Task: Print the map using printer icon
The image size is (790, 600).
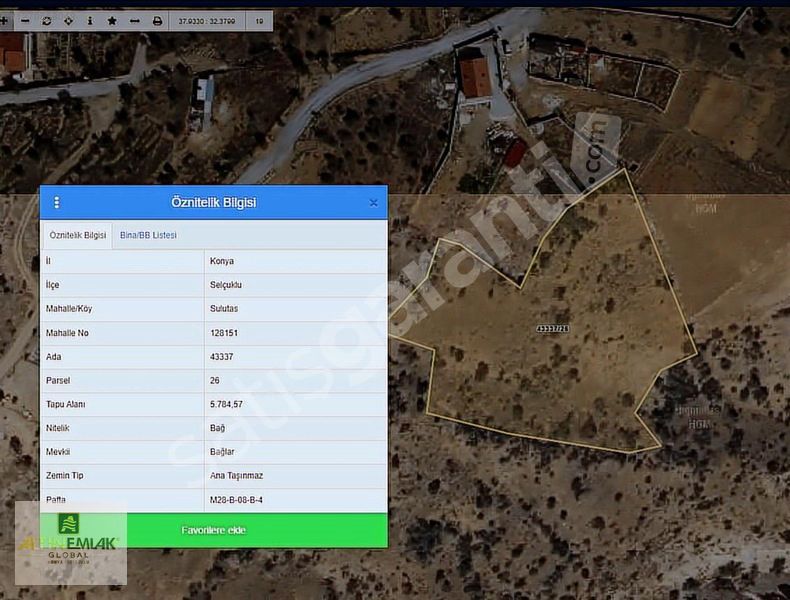Action: (x=157, y=20)
